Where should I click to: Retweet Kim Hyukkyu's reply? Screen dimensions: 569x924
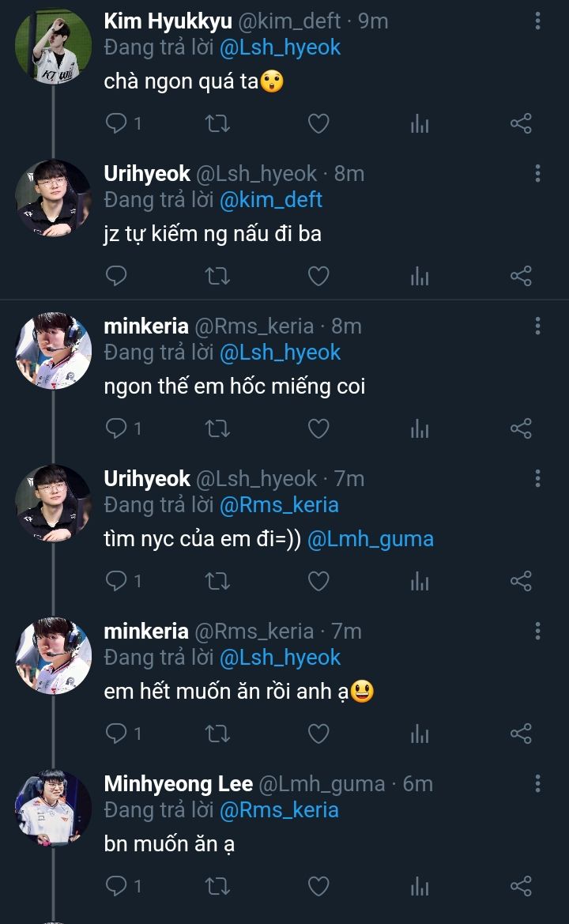[217, 123]
